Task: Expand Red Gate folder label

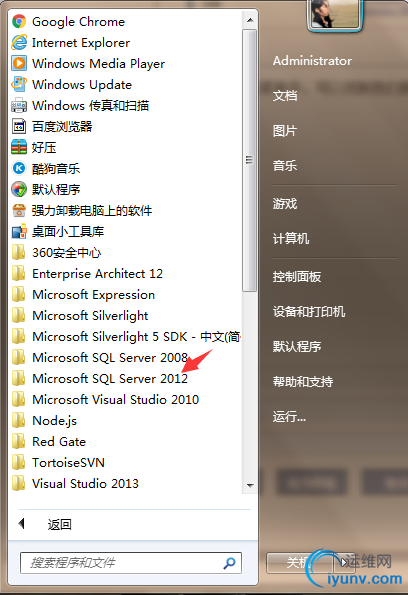Action: pyautogui.click(x=59, y=441)
